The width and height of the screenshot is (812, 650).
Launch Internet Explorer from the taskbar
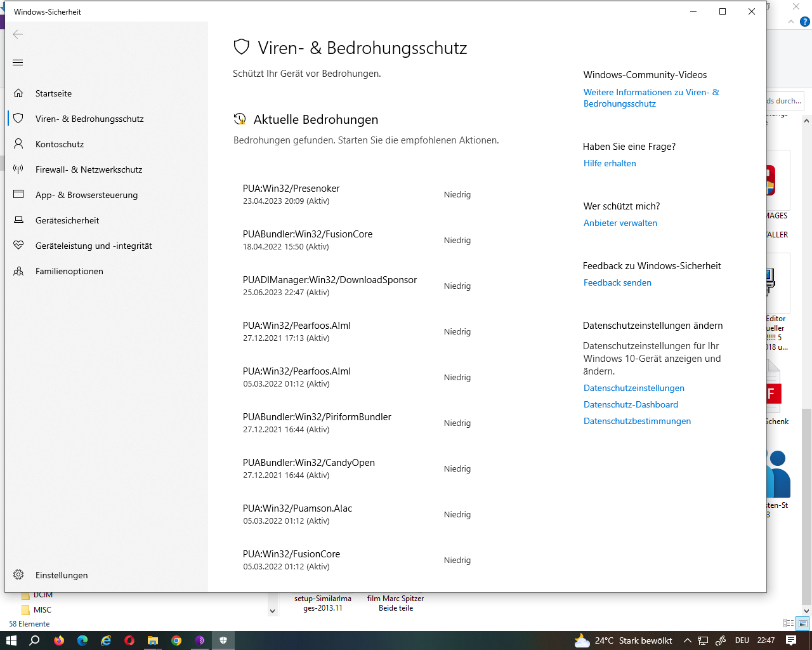click(x=106, y=640)
